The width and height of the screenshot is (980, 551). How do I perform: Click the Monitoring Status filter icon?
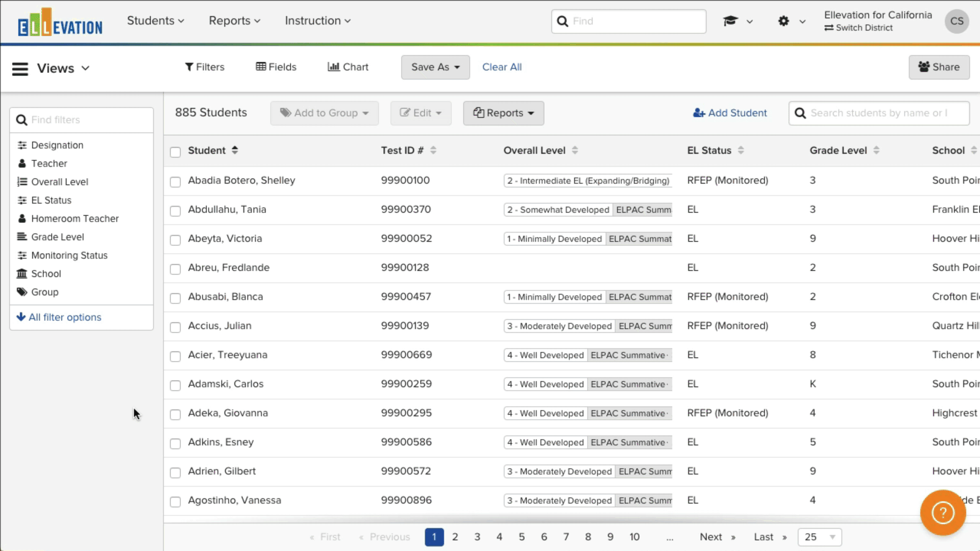tap(22, 256)
